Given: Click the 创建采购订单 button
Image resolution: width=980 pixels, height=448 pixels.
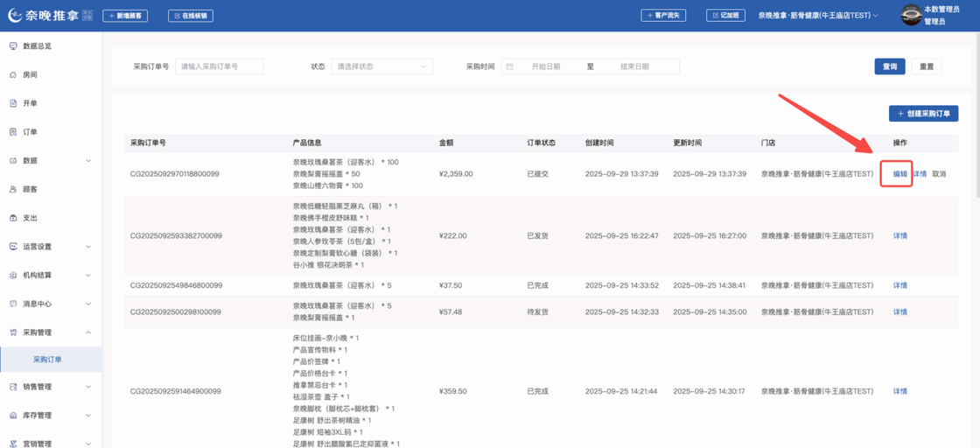Looking at the screenshot, I should click(x=924, y=114).
